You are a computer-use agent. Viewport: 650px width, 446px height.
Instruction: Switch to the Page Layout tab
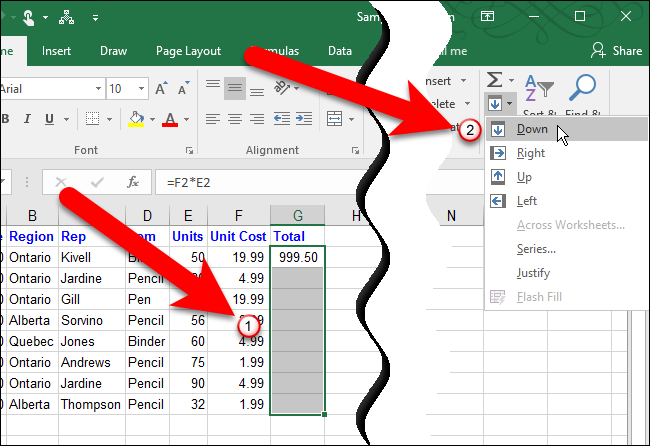(188, 51)
